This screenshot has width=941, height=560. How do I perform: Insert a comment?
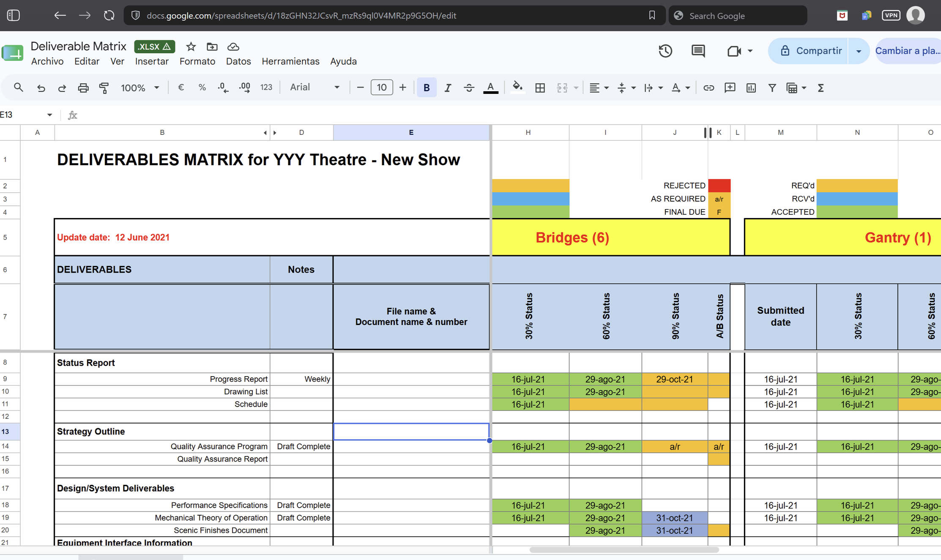(730, 87)
